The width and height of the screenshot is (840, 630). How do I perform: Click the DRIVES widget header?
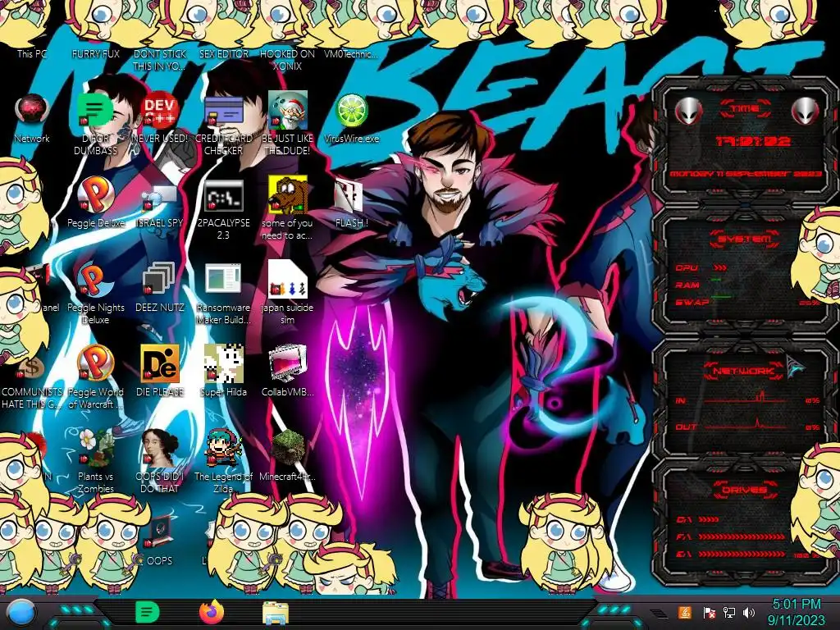[x=745, y=490]
